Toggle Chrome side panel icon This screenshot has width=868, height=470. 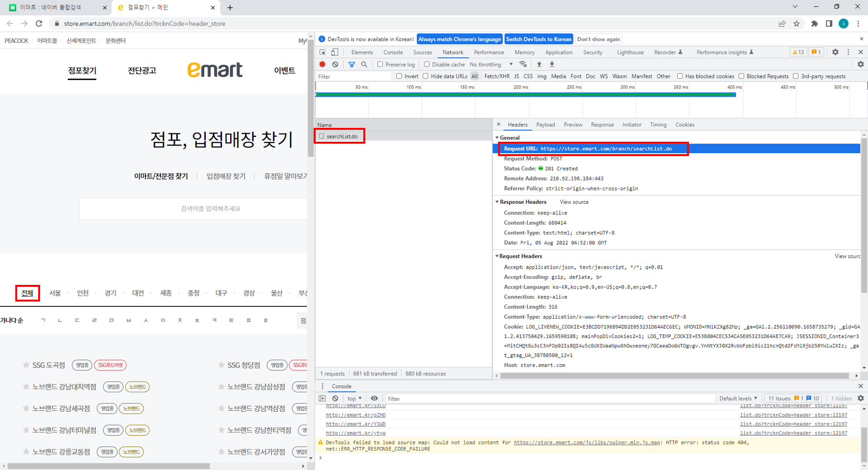coord(829,23)
